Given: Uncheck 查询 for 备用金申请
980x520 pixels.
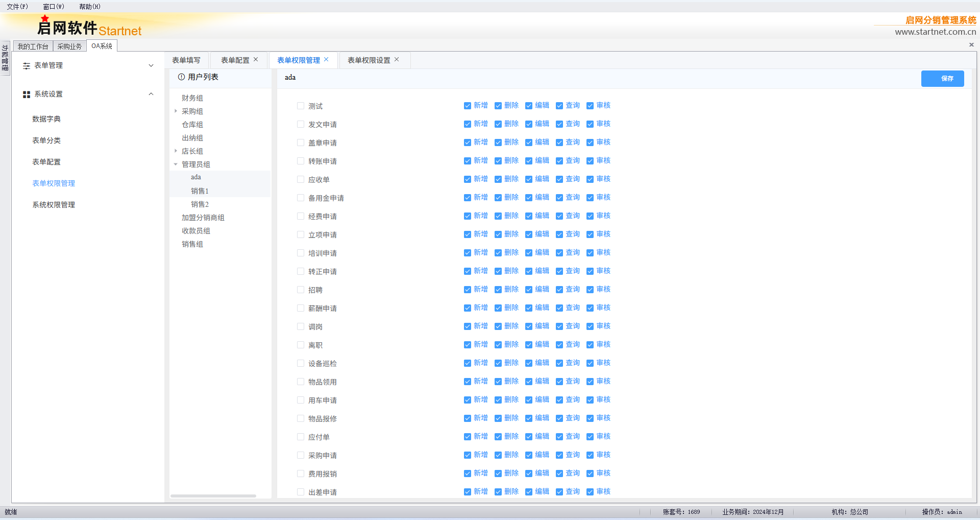Looking at the screenshot, I should (559, 198).
